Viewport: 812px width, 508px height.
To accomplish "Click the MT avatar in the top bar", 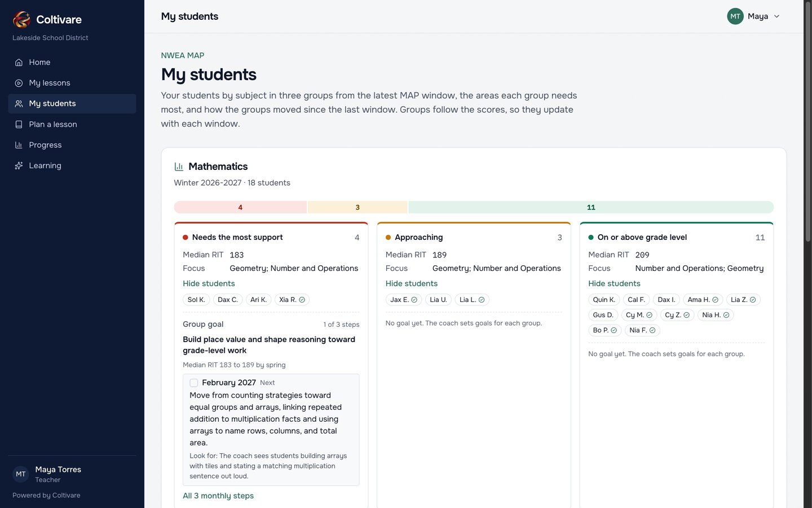I will pyautogui.click(x=735, y=16).
